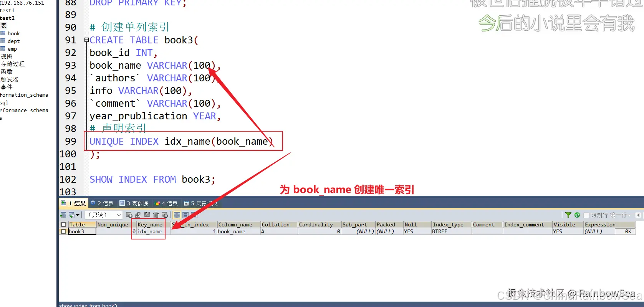The image size is (644, 307).
Task: Open the copy result set dropdown arrow
Action: [78, 215]
